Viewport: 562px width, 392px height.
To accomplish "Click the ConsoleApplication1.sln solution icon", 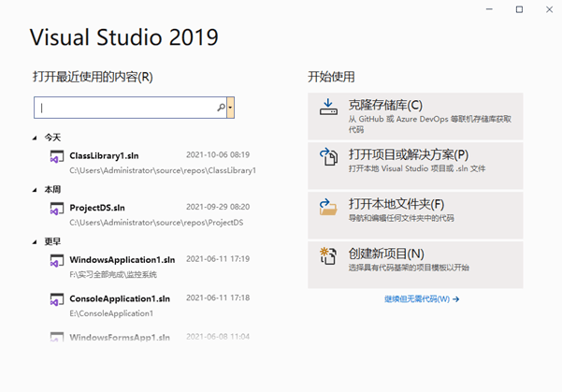I will click(57, 299).
